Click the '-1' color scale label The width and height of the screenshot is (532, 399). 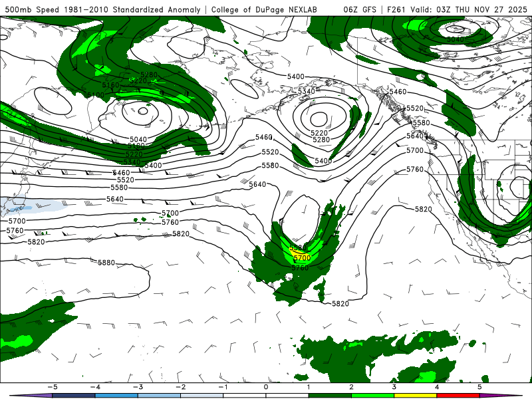click(x=223, y=387)
